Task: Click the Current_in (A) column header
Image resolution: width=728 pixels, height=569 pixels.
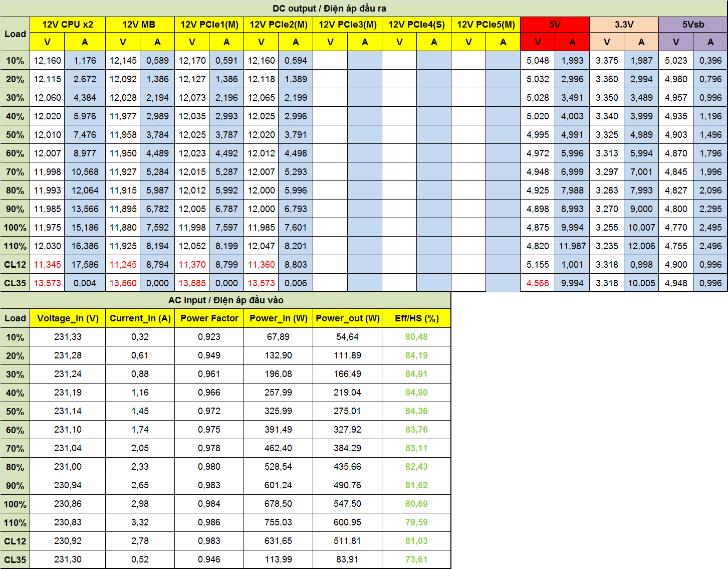Action: (x=140, y=318)
